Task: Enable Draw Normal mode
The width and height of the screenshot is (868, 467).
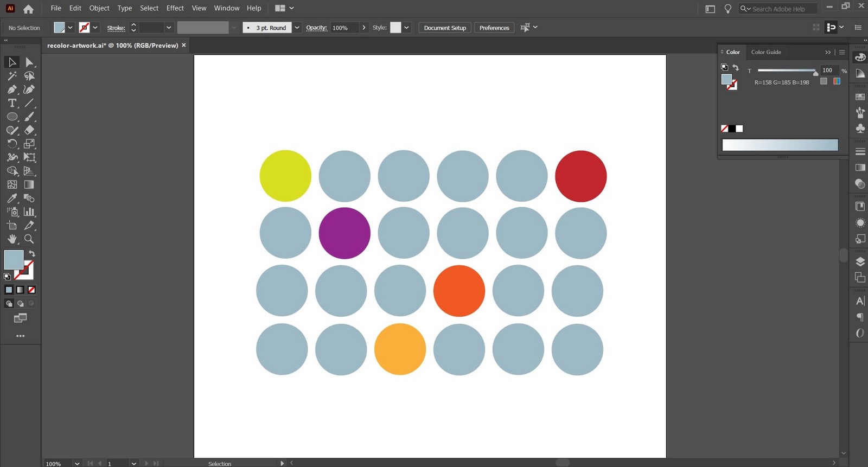Action: (x=9, y=303)
